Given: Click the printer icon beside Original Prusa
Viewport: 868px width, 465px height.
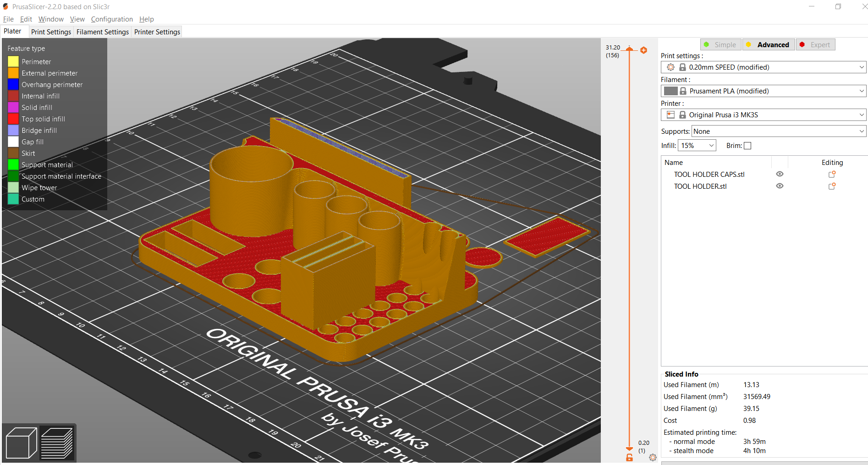Looking at the screenshot, I should (670, 115).
